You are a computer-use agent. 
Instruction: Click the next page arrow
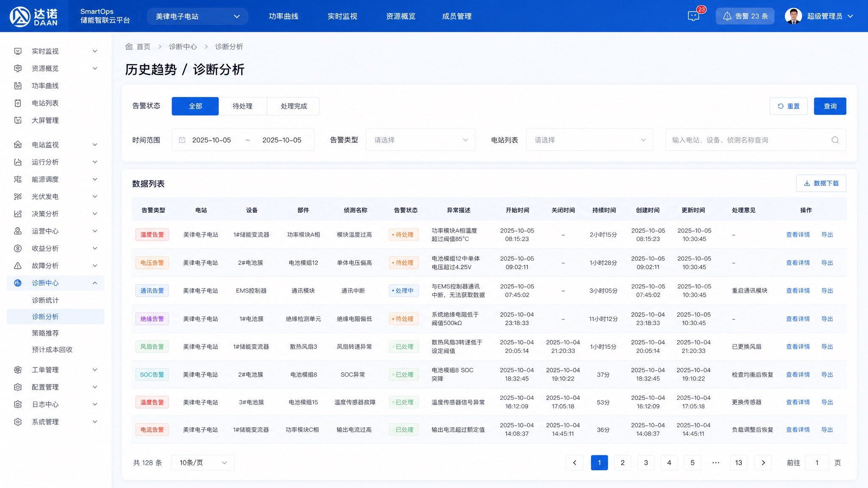[763, 463]
